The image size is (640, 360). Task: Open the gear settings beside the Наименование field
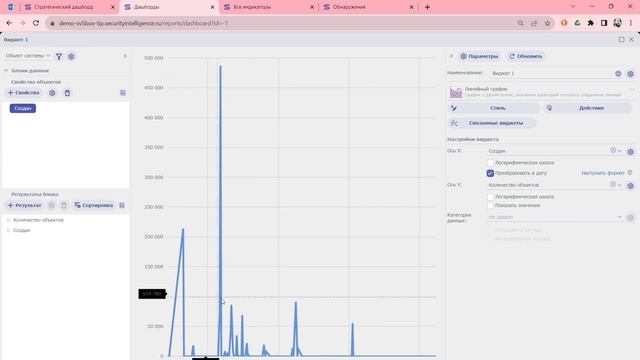click(x=630, y=74)
